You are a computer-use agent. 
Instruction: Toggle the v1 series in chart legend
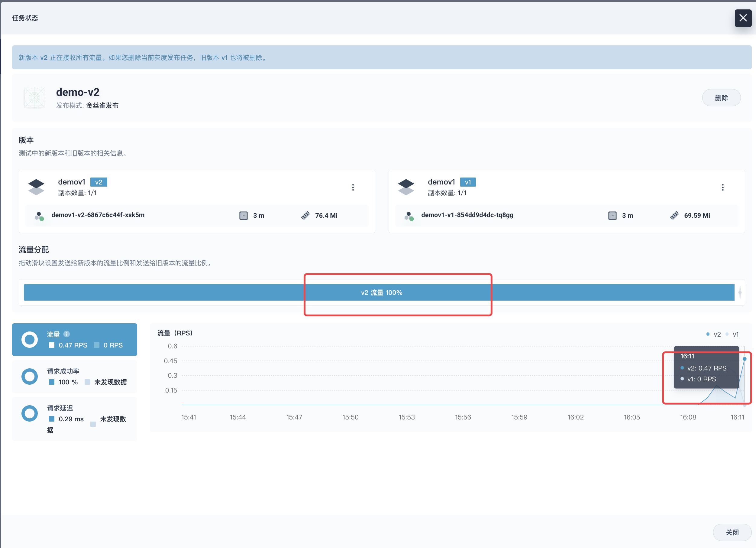[732, 334]
